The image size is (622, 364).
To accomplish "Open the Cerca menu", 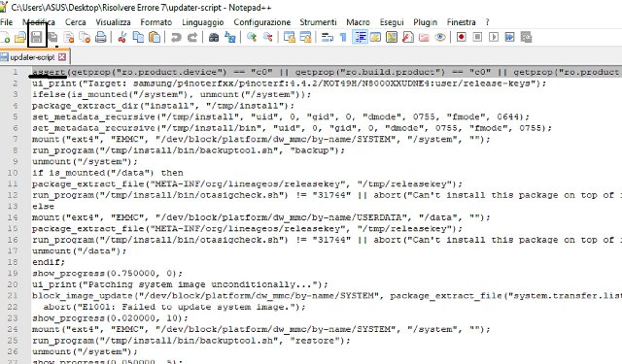I will coord(76,22).
